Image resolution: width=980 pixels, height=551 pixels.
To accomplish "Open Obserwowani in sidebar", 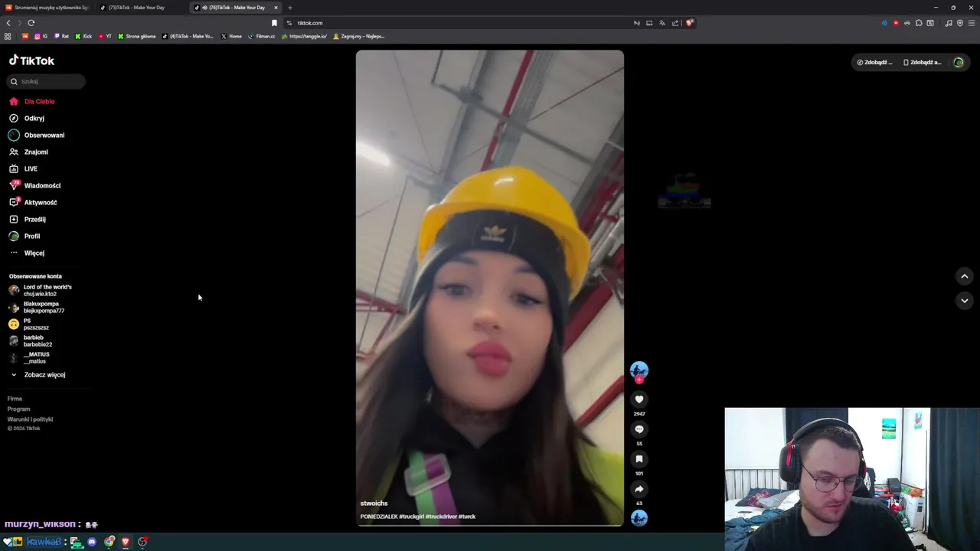I will (x=37, y=135).
